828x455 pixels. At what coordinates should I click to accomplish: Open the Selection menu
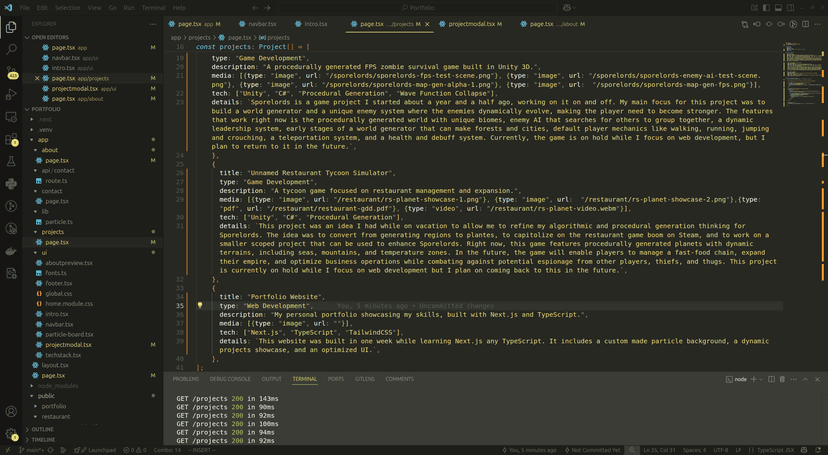tap(68, 8)
